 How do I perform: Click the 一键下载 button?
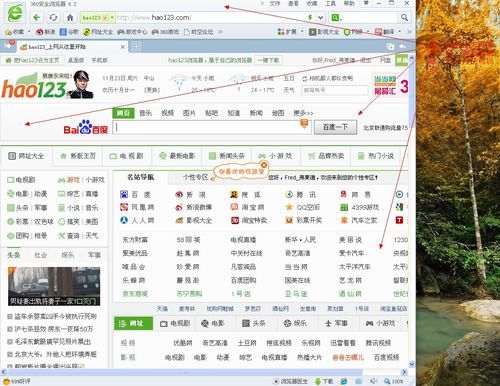pyautogui.click(x=269, y=60)
